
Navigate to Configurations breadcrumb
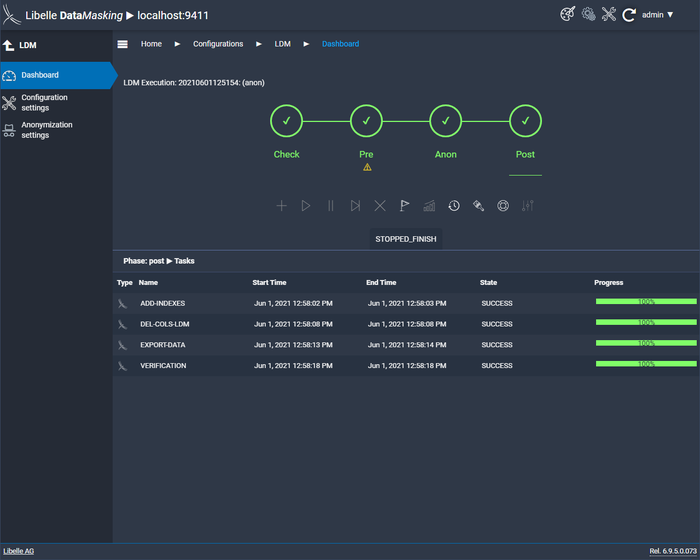[x=218, y=44]
